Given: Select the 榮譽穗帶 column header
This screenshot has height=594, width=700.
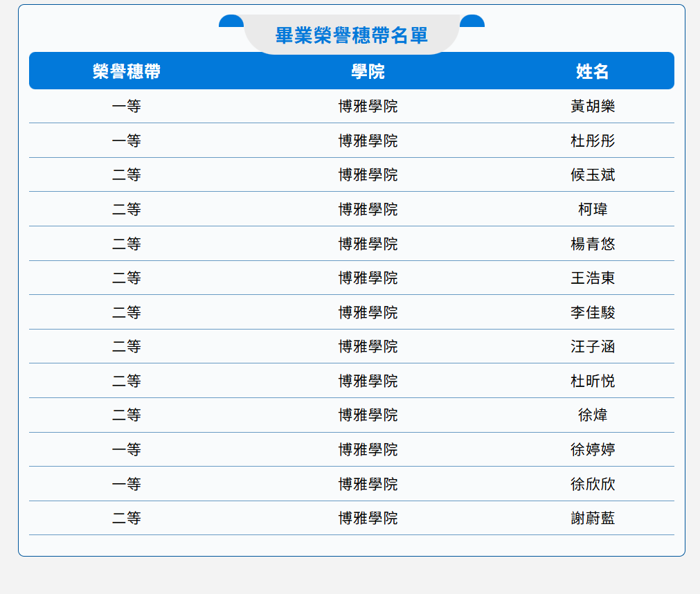Looking at the screenshot, I should [x=126, y=71].
